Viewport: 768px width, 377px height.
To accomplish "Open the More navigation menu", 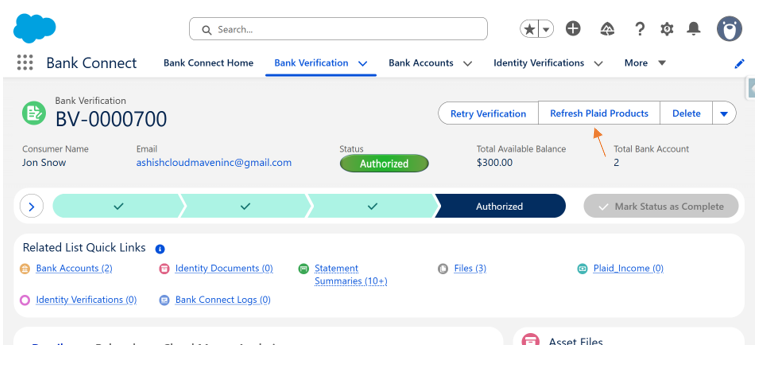I will click(x=645, y=63).
